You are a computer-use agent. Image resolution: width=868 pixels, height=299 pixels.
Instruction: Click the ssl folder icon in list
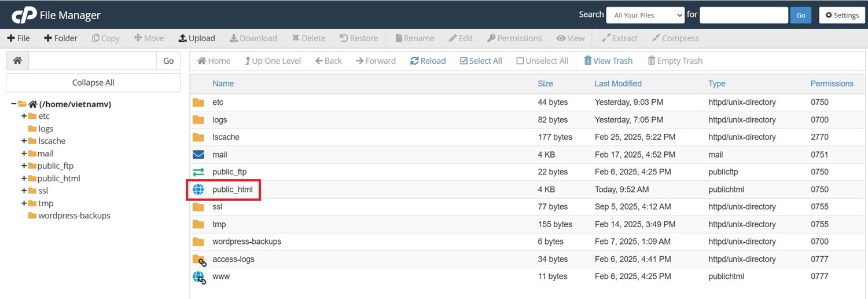[x=198, y=207]
